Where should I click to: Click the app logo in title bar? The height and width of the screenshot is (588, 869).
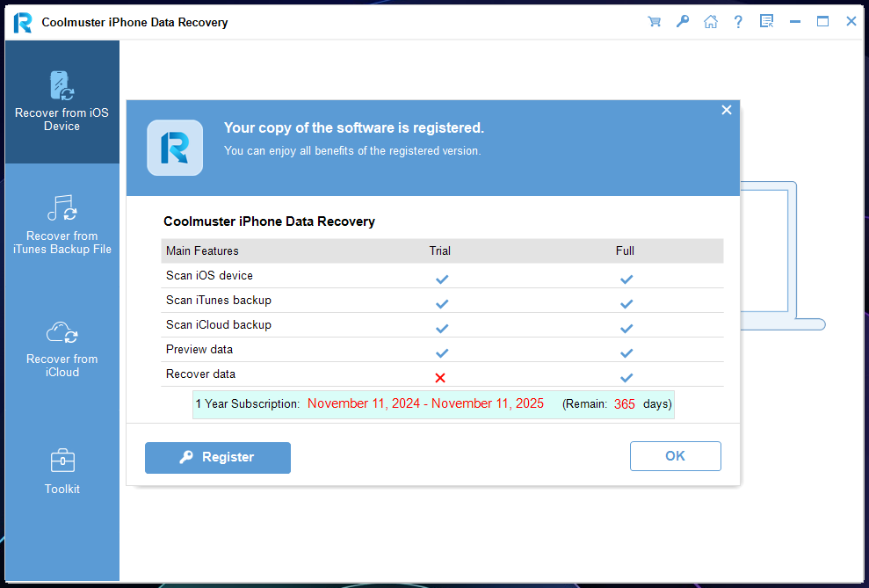tap(23, 22)
